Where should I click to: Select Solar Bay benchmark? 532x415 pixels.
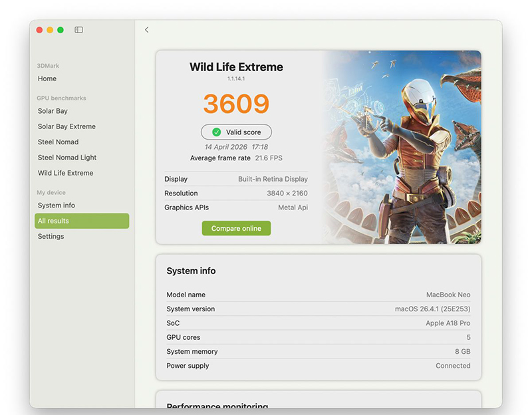[x=53, y=111]
